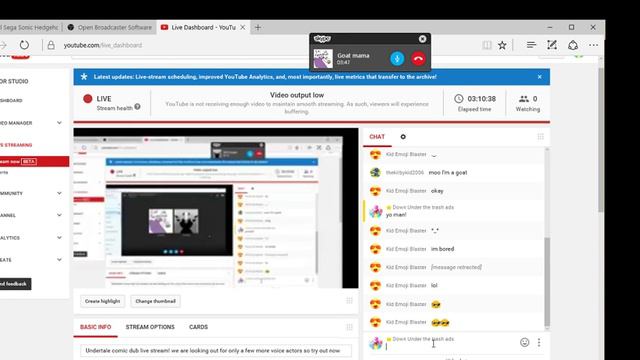The width and height of the screenshot is (640, 360).
Task: Click 'moo I'm a goat' chat message
Action: tap(448, 173)
